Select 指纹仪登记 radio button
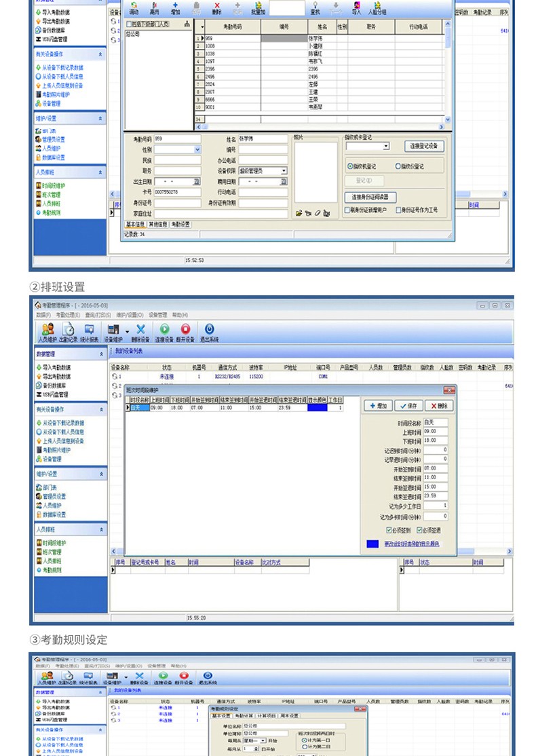Image resolution: width=536 pixels, height=756 pixels. (x=398, y=166)
